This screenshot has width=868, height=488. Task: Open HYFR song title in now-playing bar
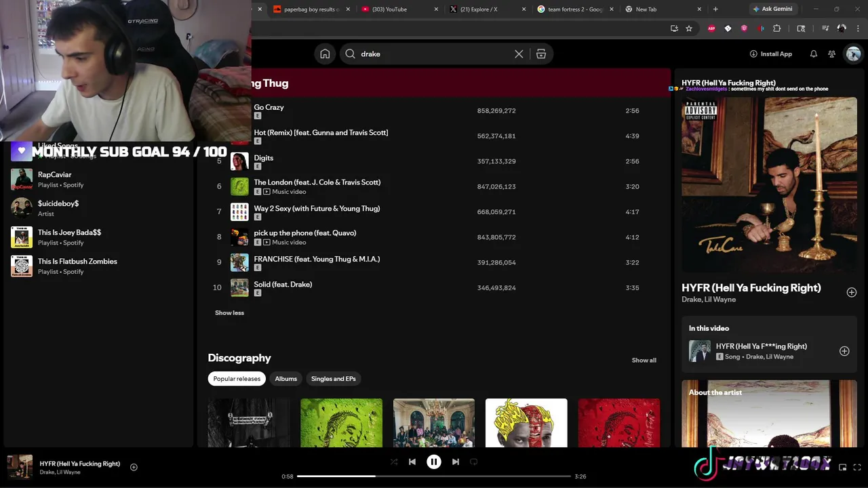click(80, 464)
